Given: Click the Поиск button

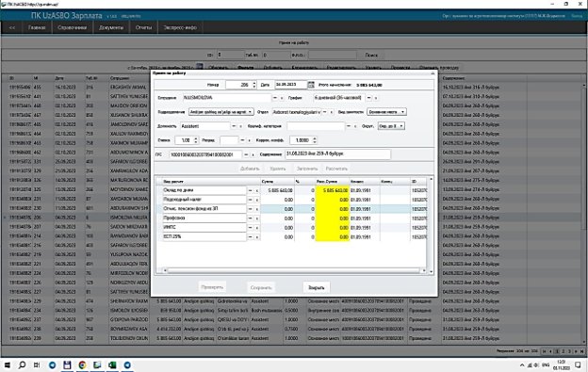Looking at the screenshot, I should tap(371, 55).
